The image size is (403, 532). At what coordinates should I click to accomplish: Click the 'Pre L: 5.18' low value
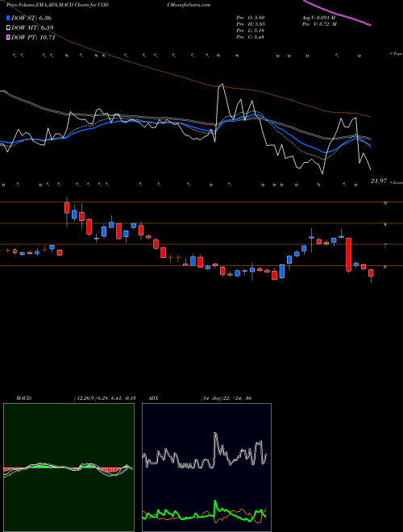click(251, 31)
